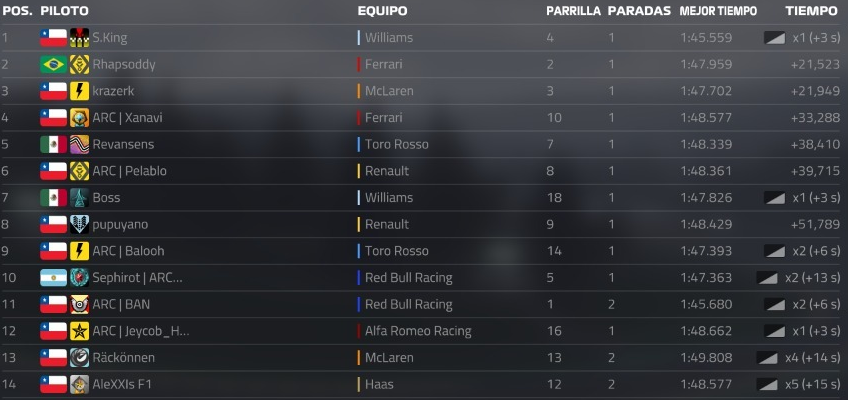Image resolution: width=848 pixels, height=400 pixels.
Task: Click the penalty icon in Räckönnen's row
Action: coord(767,357)
